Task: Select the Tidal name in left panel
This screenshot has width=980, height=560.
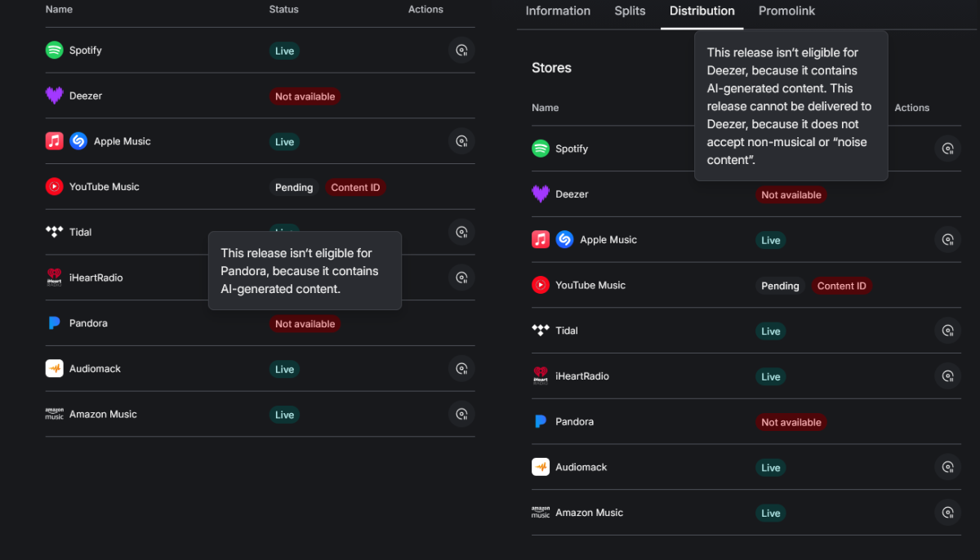Action: click(x=81, y=233)
